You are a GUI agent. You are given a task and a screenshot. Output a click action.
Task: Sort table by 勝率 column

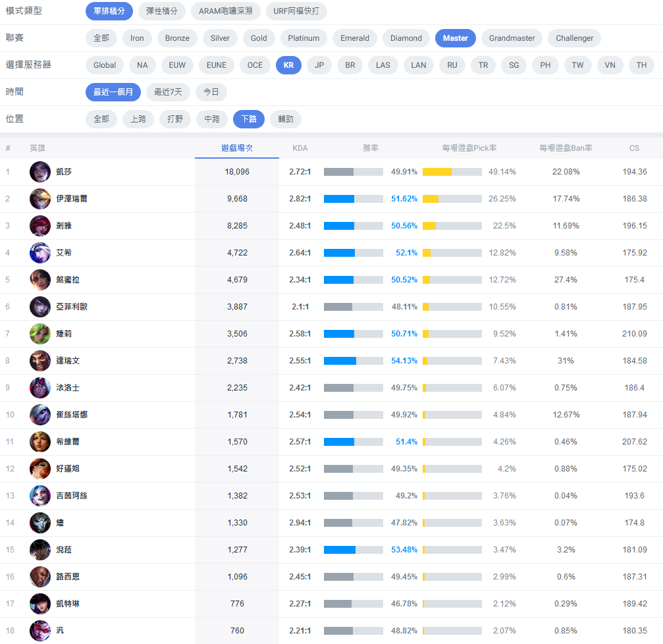point(371,148)
